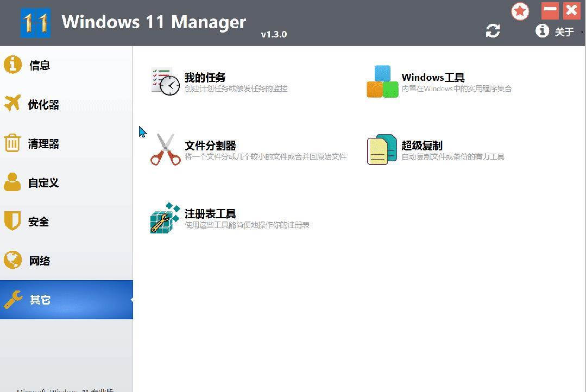This screenshot has width=586, height=392.
Task: Open the 我的任务 title link
Action: pos(205,77)
